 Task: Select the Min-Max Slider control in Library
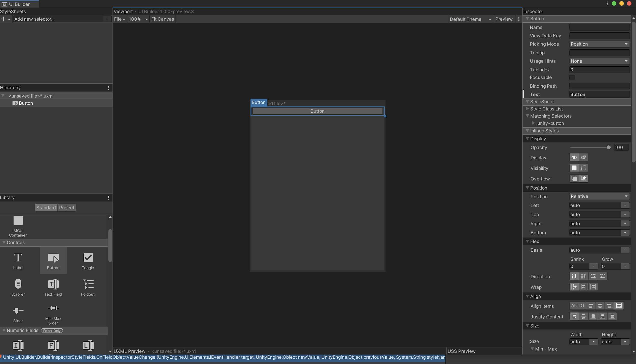(x=53, y=314)
